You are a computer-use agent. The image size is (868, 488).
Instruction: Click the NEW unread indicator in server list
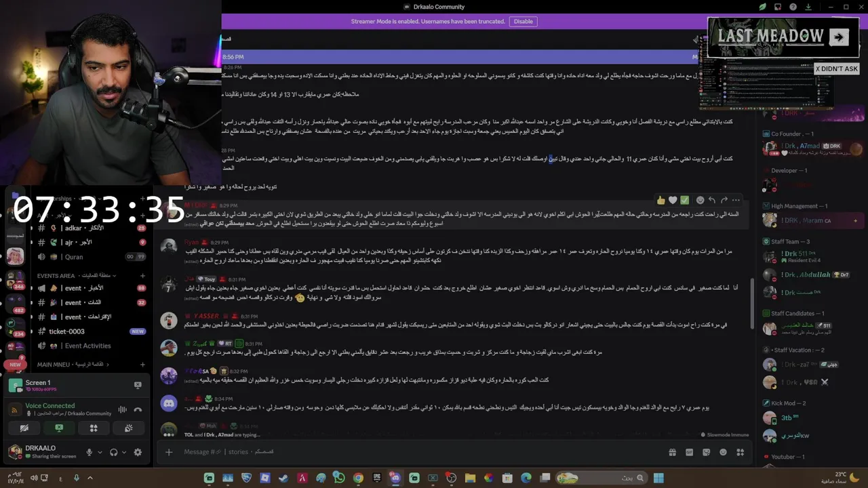click(x=15, y=365)
